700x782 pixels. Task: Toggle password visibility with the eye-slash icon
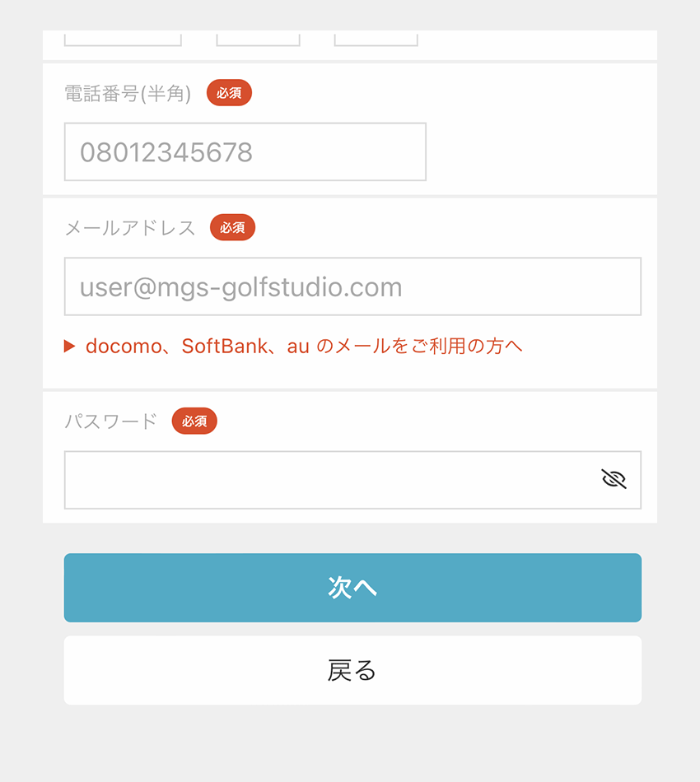[614, 479]
